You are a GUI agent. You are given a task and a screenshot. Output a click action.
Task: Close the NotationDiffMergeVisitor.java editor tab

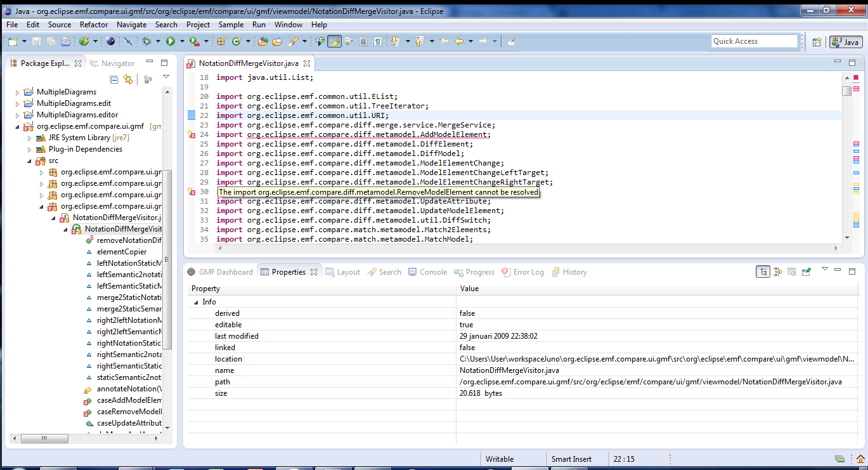pos(307,63)
